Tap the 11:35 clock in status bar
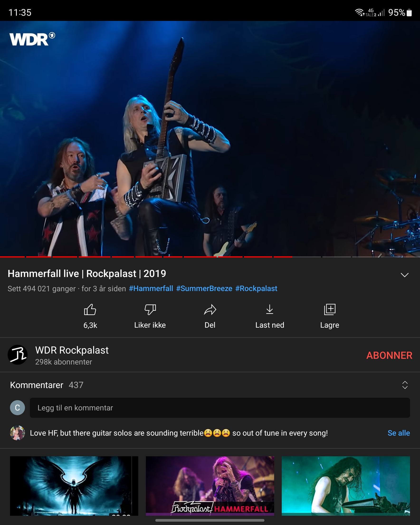 [x=20, y=12]
